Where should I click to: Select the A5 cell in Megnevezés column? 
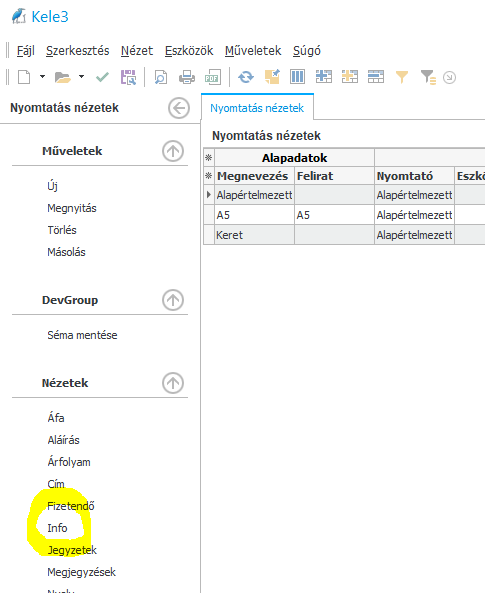click(255, 215)
